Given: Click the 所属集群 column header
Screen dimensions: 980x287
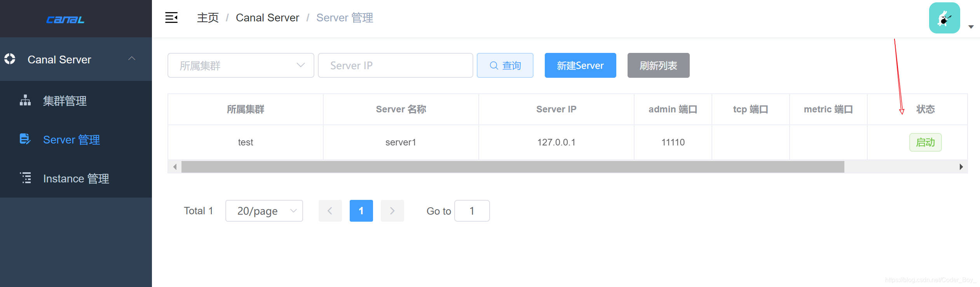Looking at the screenshot, I should [x=246, y=109].
